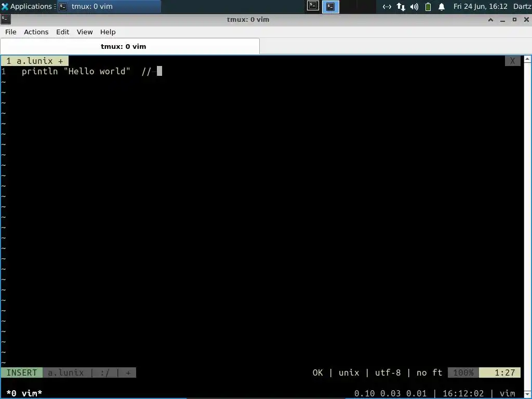Viewport: 532px width, 399px height.
Task: Select tmux window *0 vim* in status bar
Action: [x=24, y=393]
